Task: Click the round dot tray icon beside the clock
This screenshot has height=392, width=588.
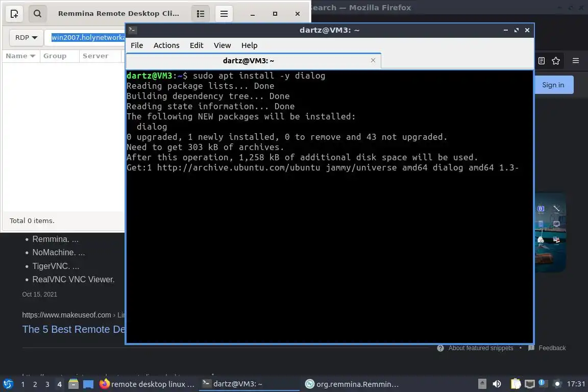Action: 557,384
